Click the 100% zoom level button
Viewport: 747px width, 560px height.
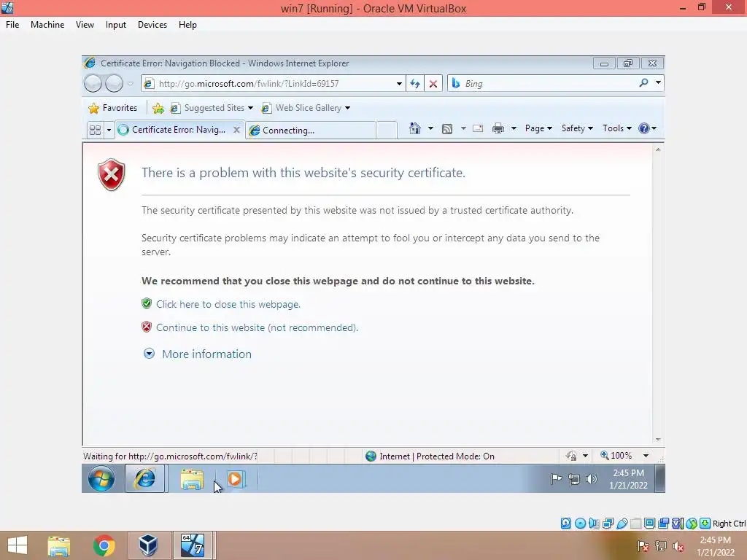click(616, 456)
